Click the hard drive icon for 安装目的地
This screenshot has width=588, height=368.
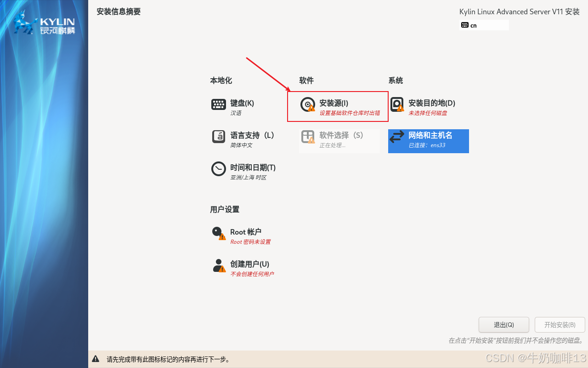coord(397,104)
